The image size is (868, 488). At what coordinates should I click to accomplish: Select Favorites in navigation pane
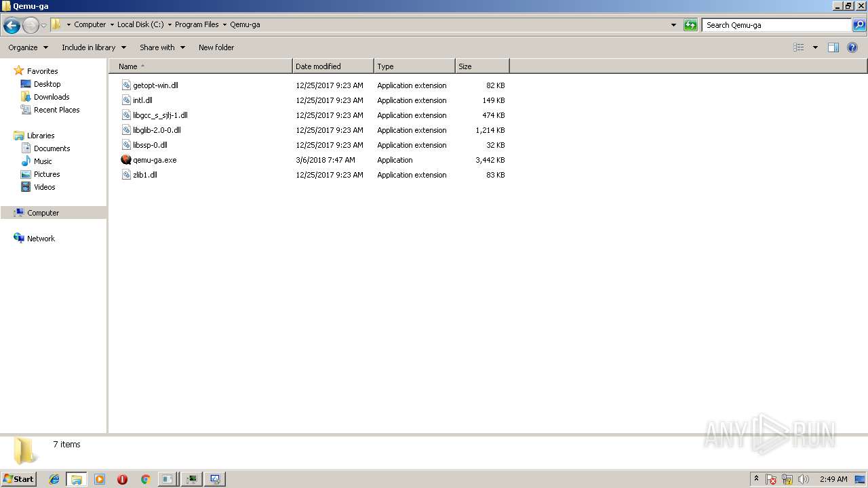42,71
